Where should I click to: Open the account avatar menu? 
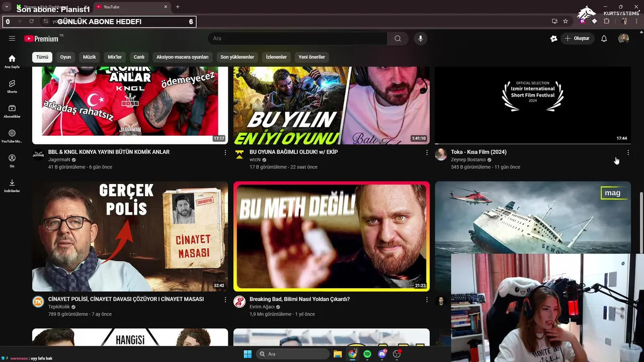tap(623, 38)
